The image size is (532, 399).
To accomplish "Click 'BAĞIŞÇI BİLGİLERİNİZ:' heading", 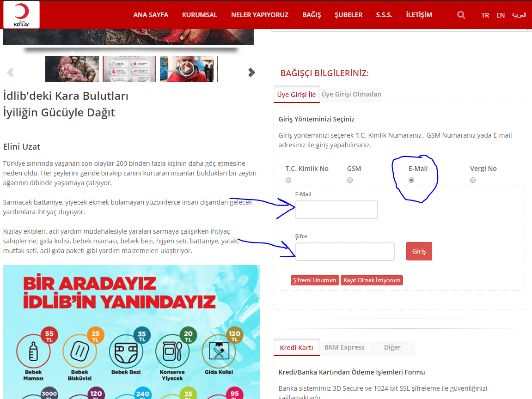I will click(x=324, y=73).
